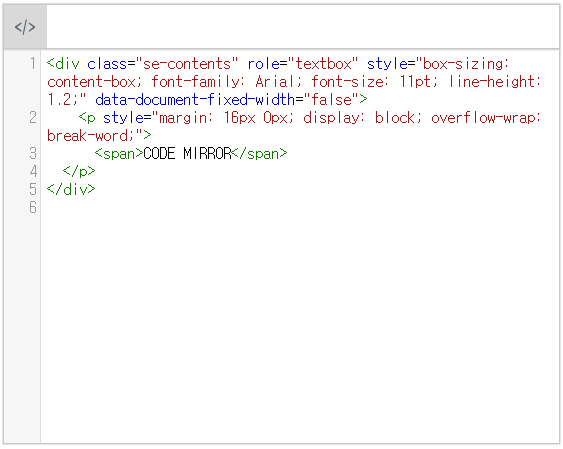Place cursor on empty line 6
The height and width of the screenshot is (449, 563).
click(300, 207)
